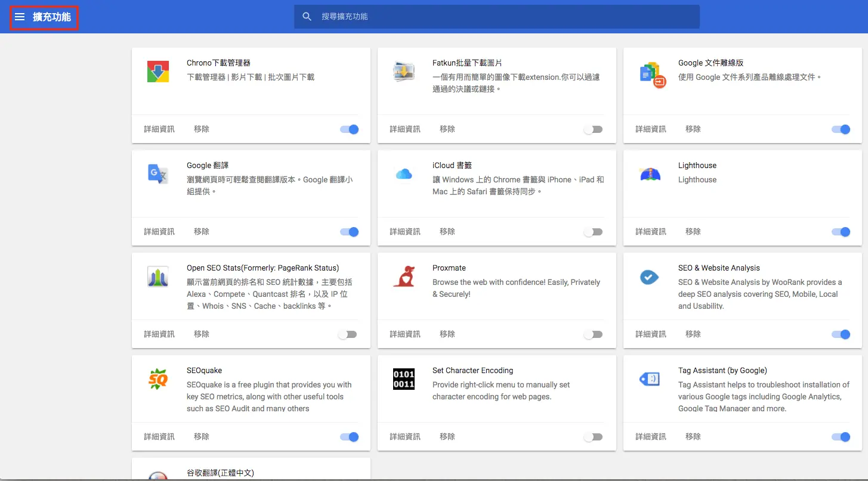Enable the Open SEO Stats toggle

click(347, 334)
